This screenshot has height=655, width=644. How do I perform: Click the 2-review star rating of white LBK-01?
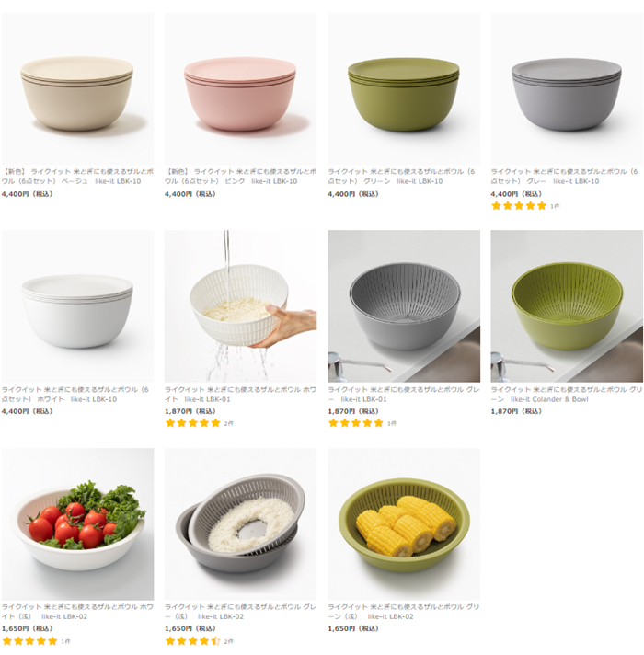(x=193, y=423)
